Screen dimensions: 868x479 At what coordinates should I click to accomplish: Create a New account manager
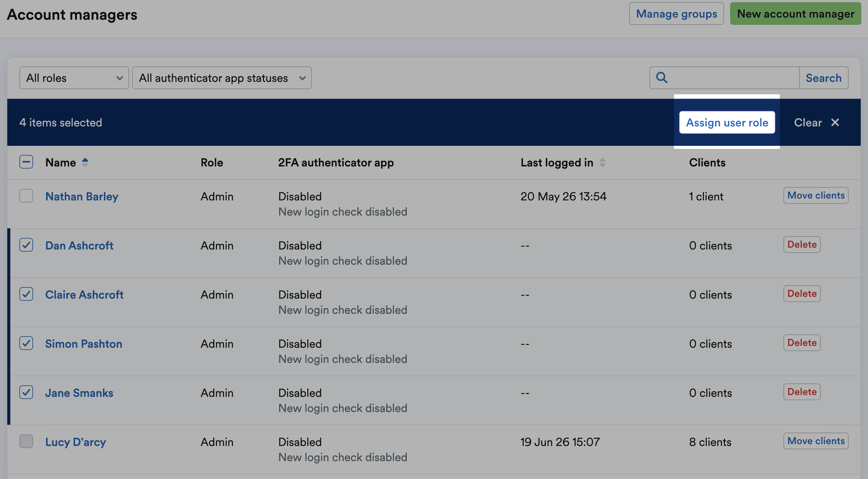pyautogui.click(x=795, y=14)
